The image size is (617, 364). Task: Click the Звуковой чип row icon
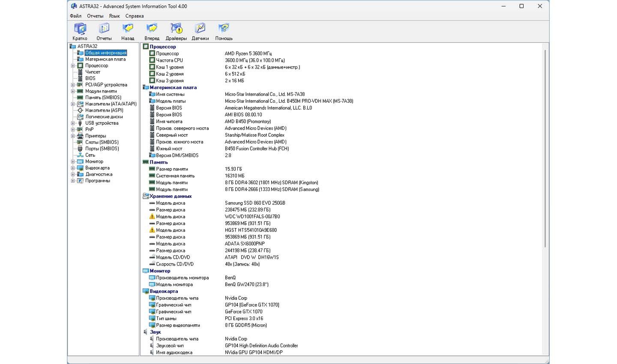click(152, 346)
